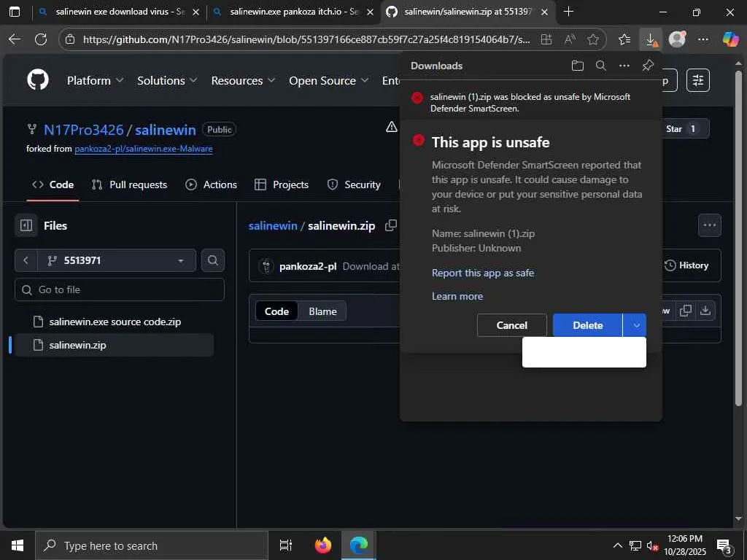The height and width of the screenshot is (560, 747).
Task: Open tab actions menu icon
Action: point(15,12)
